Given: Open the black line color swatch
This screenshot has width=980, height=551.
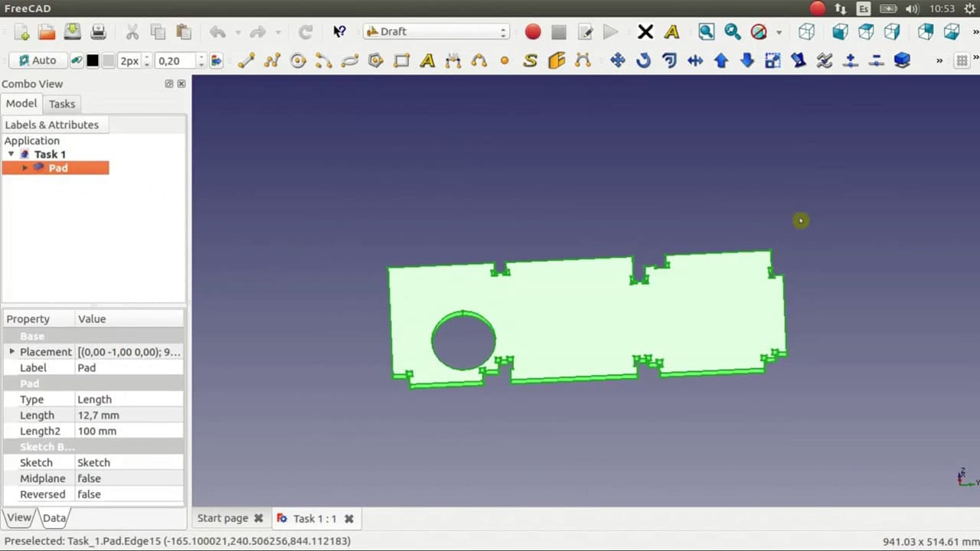Looking at the screenshot, I should (93, 60).
